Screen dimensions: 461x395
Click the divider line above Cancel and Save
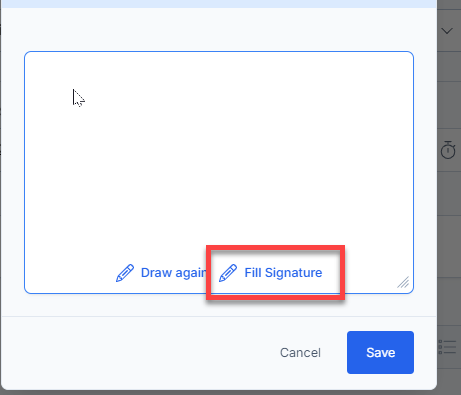click(x=219, y=316)
